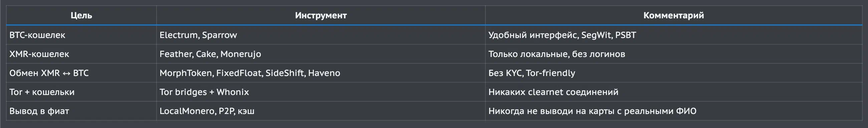
Task: Click the ↔ arrow symbol in Обмен row
Action: 66,73
